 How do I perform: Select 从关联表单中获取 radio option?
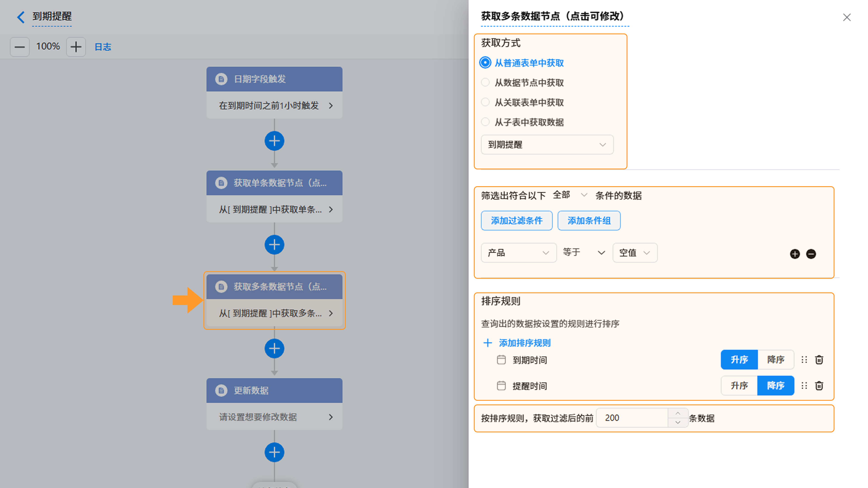[485, 102]
